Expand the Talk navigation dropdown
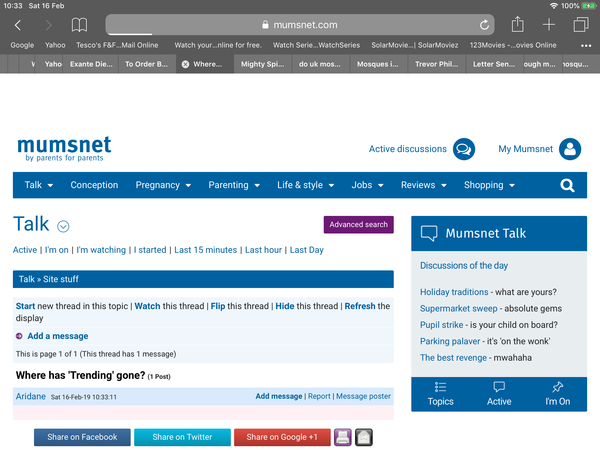The image size is (600, 450). pyautogui.click(x=39, y=185)
